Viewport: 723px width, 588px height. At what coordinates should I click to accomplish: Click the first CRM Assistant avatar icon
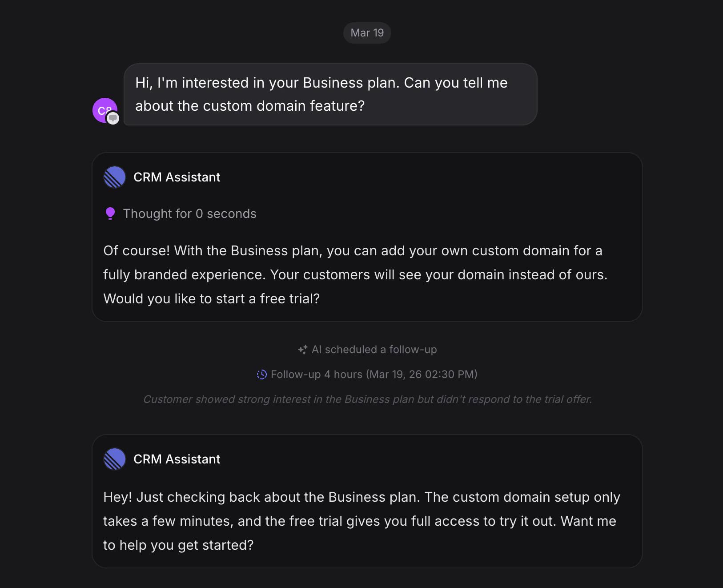point(114,177)
